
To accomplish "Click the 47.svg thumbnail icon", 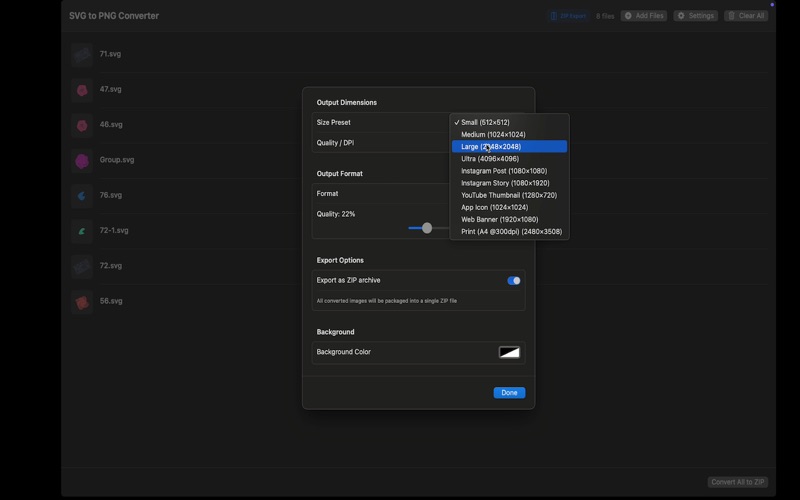I will pyautogui.click(x=82, y=90).
